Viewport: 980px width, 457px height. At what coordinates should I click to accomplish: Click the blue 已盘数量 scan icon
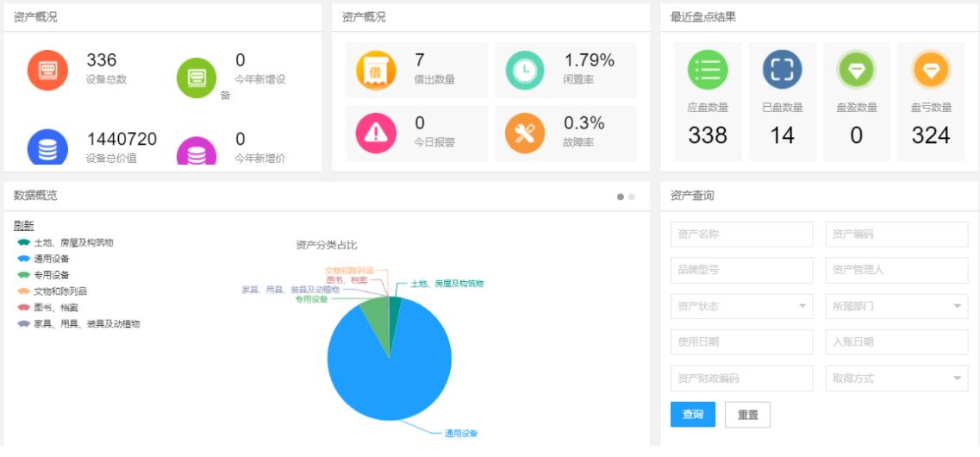coord(782,69)
